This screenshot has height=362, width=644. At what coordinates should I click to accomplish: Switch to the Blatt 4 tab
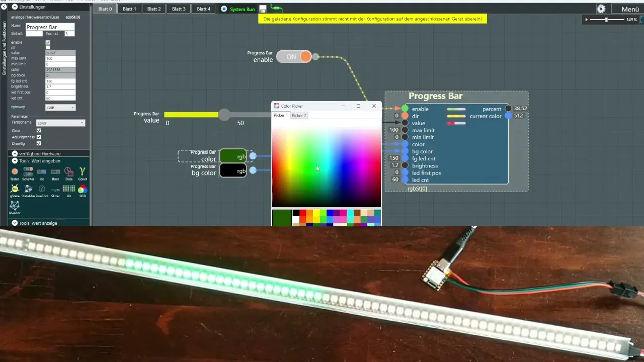(x=204, y=9)
